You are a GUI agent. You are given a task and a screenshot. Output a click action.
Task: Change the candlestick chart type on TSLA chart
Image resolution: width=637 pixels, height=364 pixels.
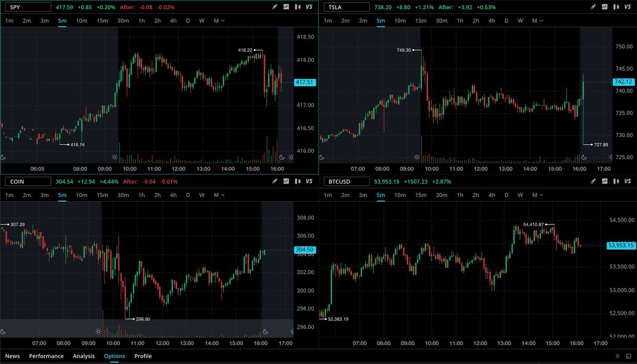click(x=616, y=7)
